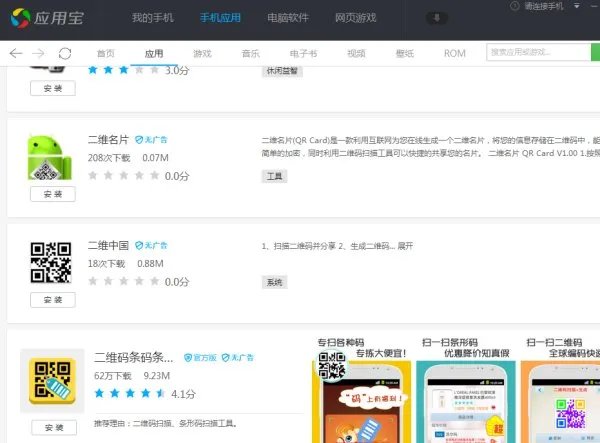
Task: Open the yellow 二维码条码 app icon
Action: point(52,381)
